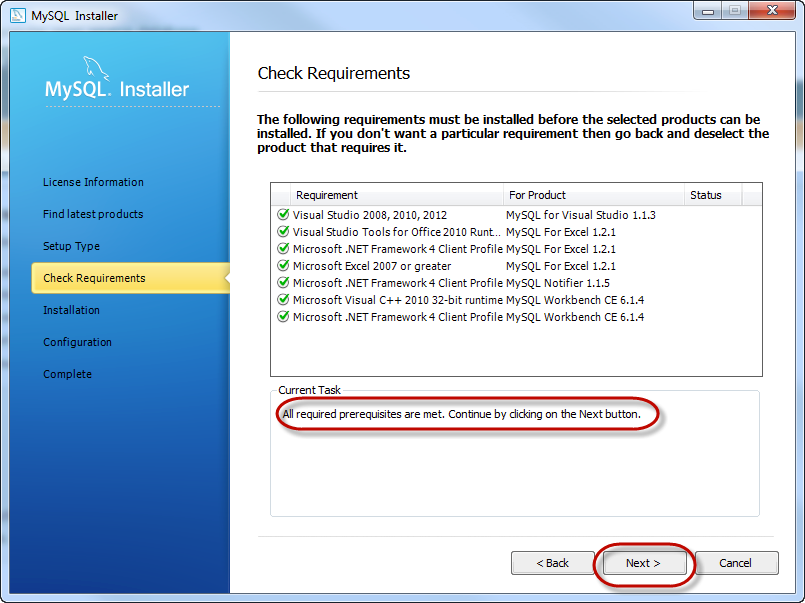
Task: Click the MySQL dolphin logo in sidebar
Action: coord(96,70)
